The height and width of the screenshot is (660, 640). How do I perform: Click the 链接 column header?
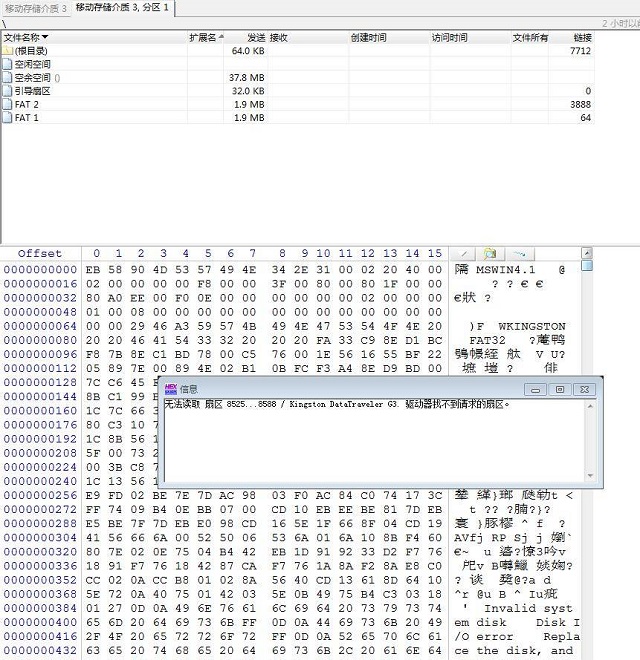571,38
